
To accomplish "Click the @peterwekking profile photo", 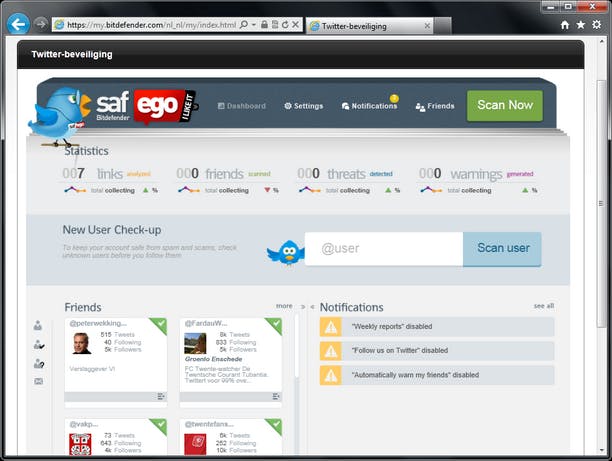I will click(82, 344).
